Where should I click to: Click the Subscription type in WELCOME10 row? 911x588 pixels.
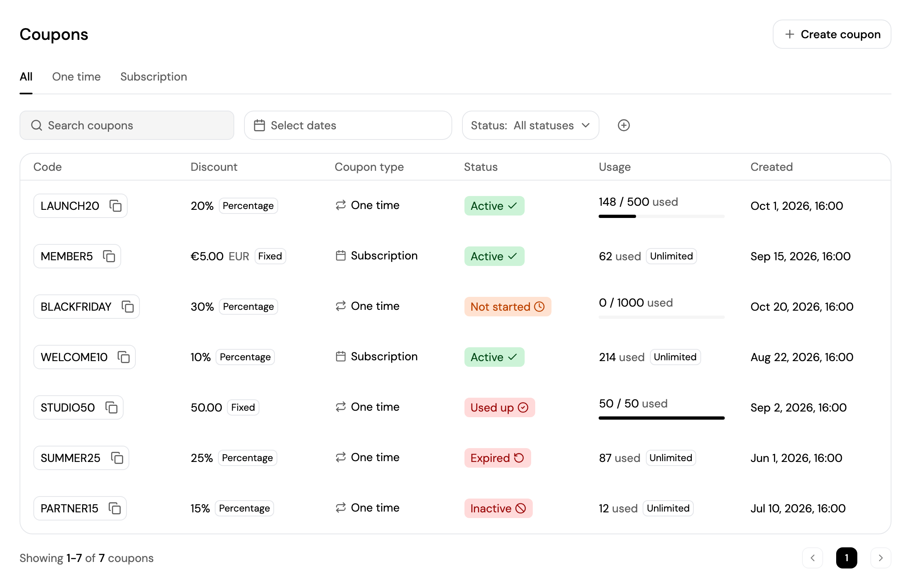click(377, 357)
